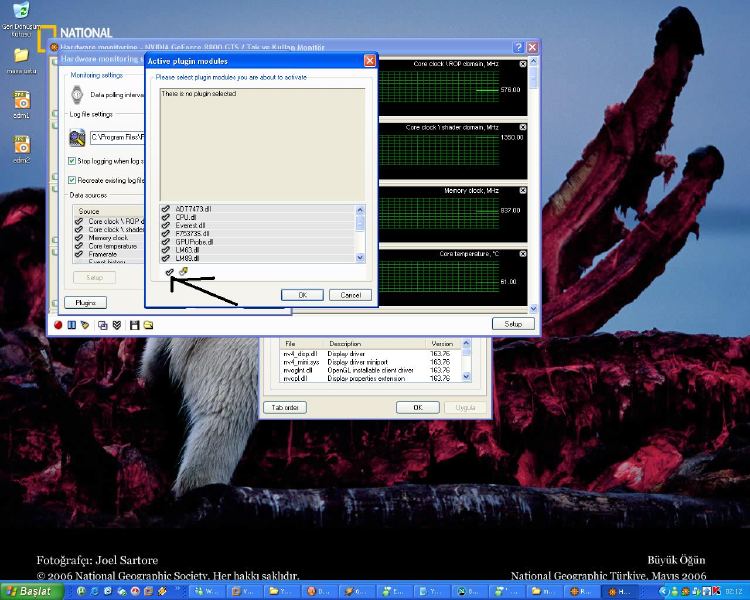Screen dimensions: 750x600
Task: Click OK button beside Uygula in back window
Action: pyautogui.click(x=418, y=408)
